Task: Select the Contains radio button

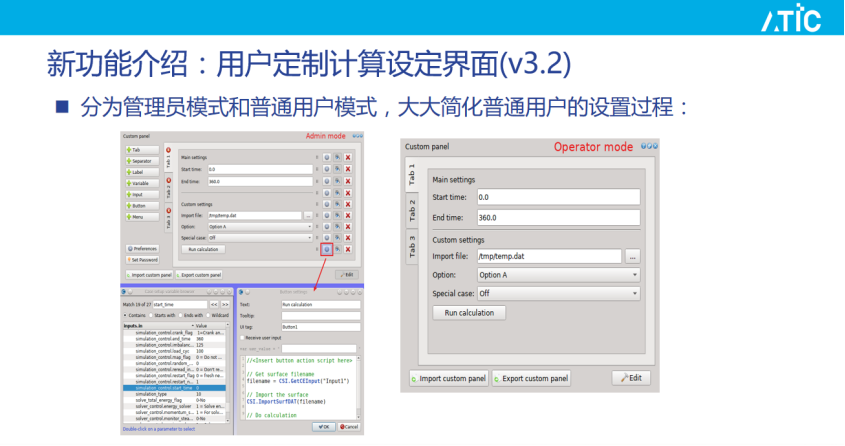Action: pyautogui.click(x=125, y=315)
